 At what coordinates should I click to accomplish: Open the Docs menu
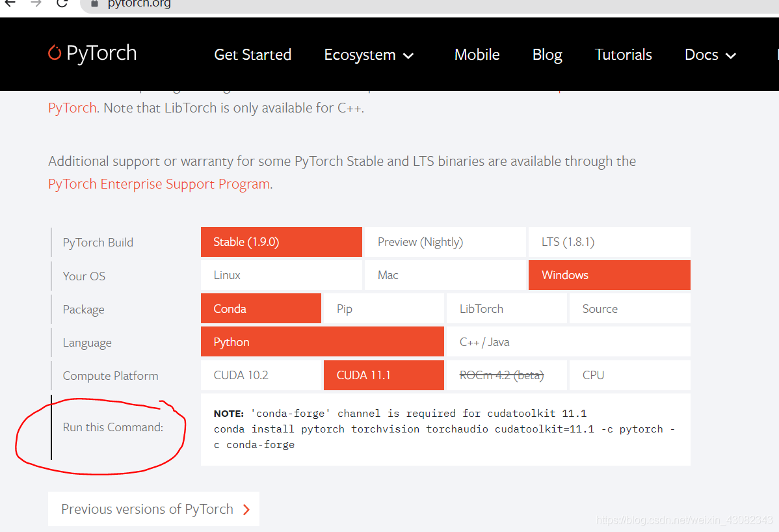click(x=710, y=55)
